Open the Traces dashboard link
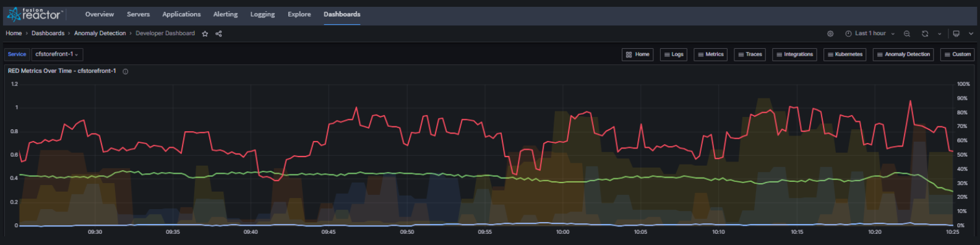The height and width of the screenshot is (245, 980). click(x=750, y=54)
